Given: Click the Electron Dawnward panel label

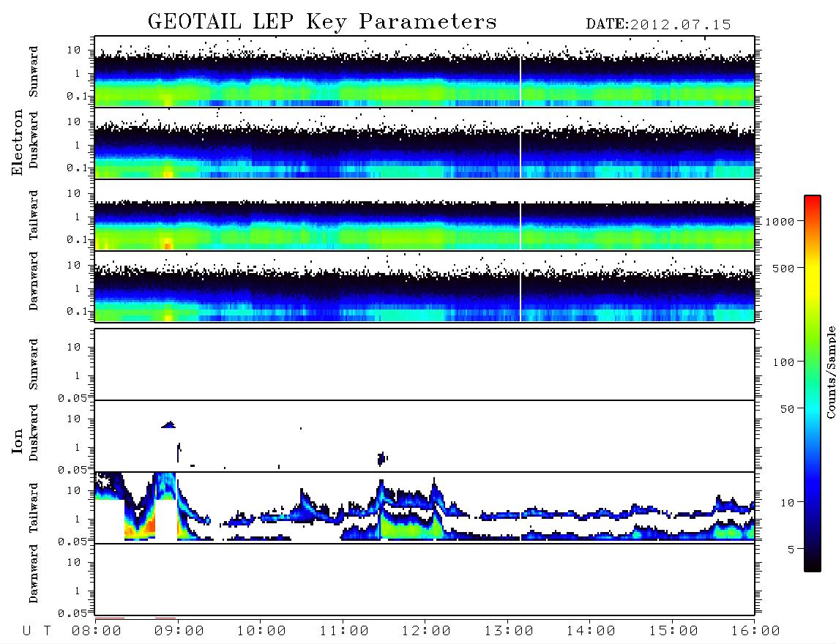Looking at the screenshot, I should click(34, 281).
